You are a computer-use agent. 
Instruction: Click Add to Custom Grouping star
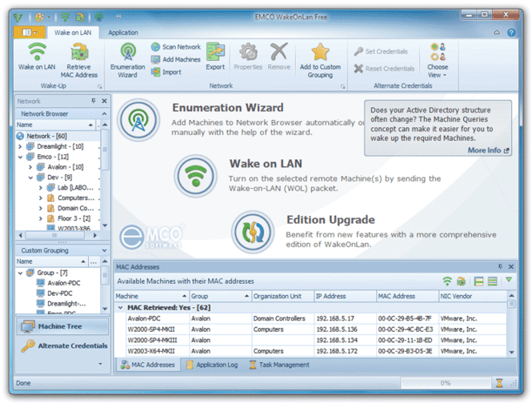coord(320,61)
